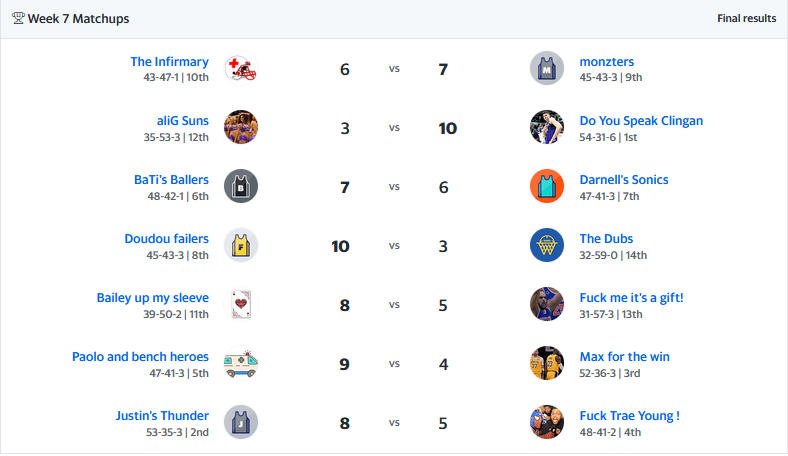Open Paolo and bench heroes team link
788x456 pixels.
(140, 357)
